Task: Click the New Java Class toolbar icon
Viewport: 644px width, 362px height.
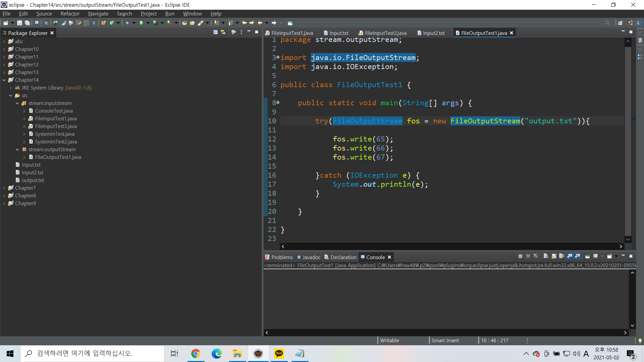Action: [112, 23]
